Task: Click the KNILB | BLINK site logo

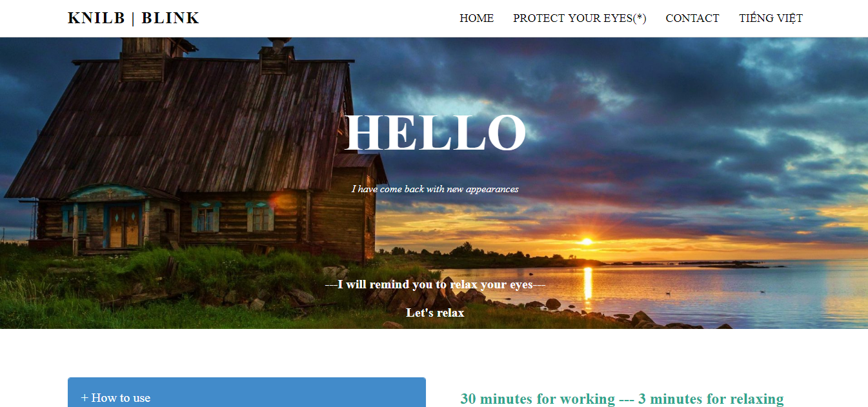Action: [134, 18]
